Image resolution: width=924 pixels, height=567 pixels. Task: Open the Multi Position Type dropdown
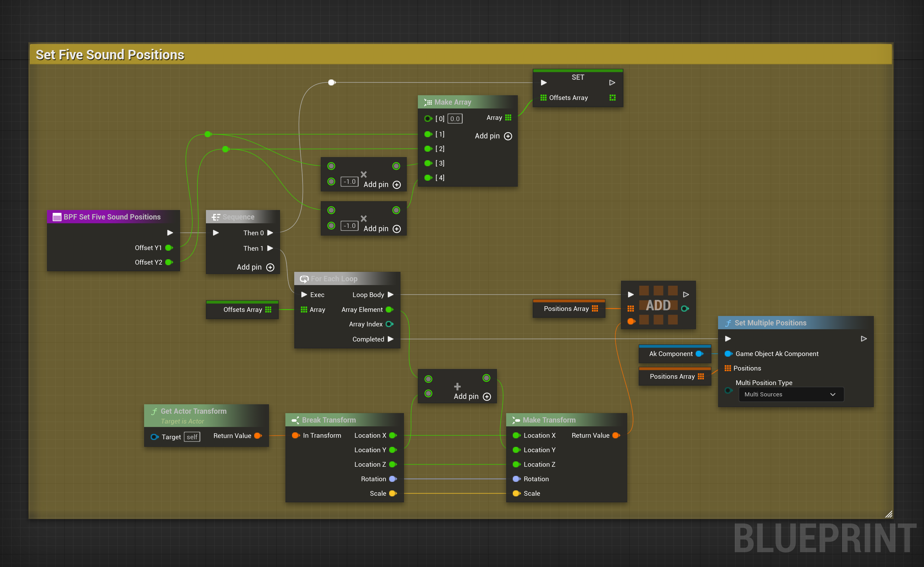point(791,395)
